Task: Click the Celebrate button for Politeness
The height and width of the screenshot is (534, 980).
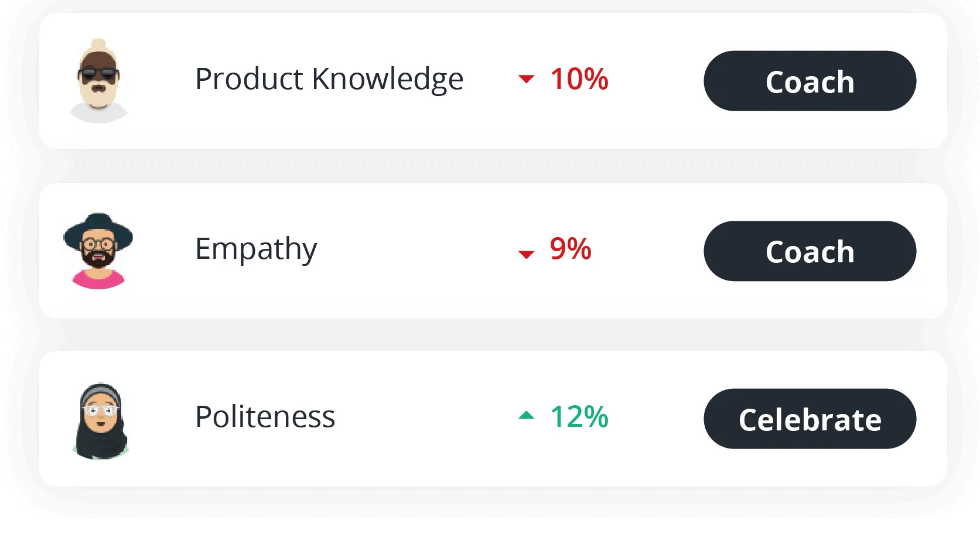Action: [810, 419]
